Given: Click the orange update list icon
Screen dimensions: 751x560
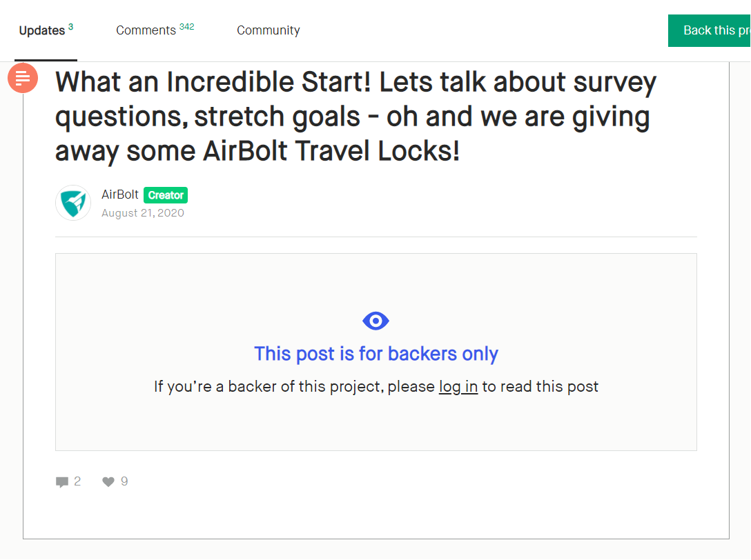Looking at the screenshot, I should (x=23, y=77).
